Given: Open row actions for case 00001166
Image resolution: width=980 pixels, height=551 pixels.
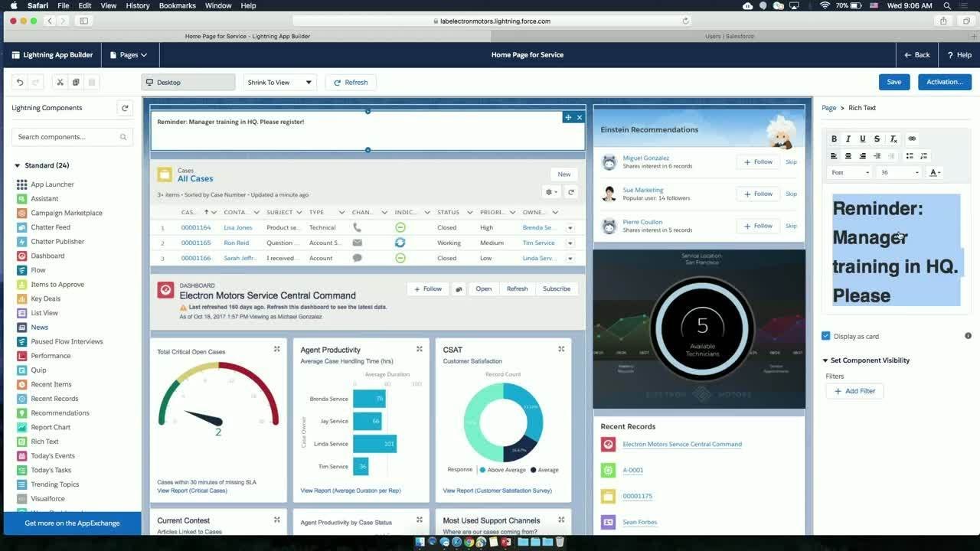Looking at the screenshot, I should coord(570,258).
